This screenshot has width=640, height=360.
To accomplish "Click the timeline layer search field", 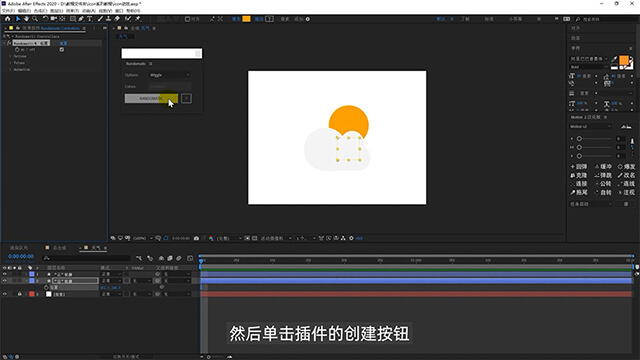I will point(86,258).
